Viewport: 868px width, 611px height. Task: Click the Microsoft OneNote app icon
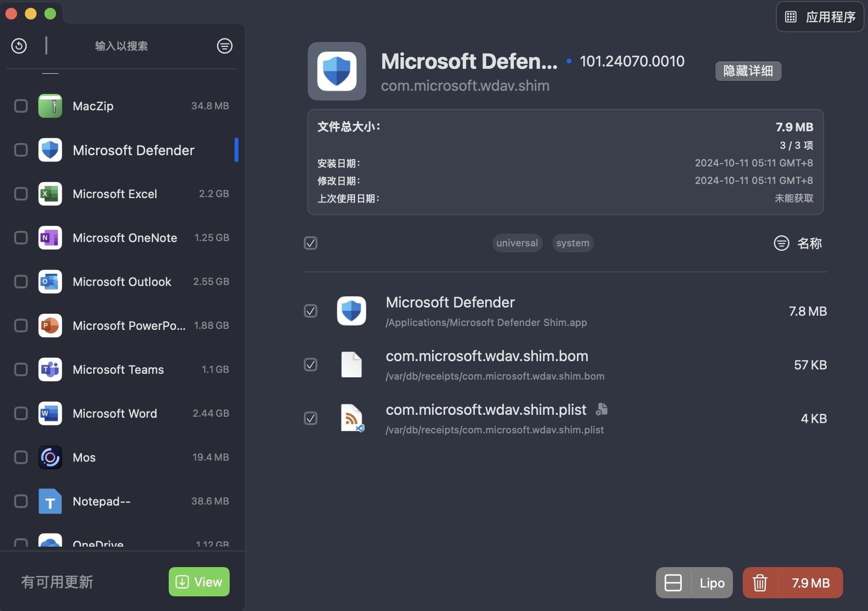(50, 238)
